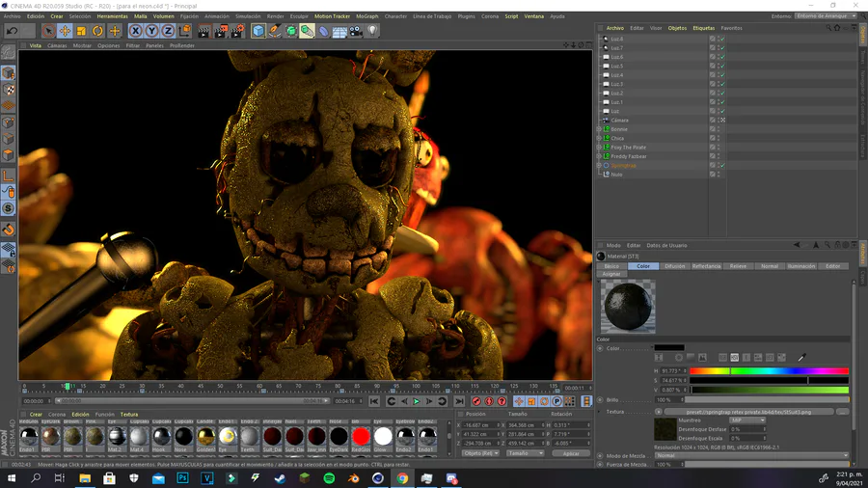Click the Aplicar button in coordinates panel
This screenshot has width=868, height=488.
pos(571,452)
